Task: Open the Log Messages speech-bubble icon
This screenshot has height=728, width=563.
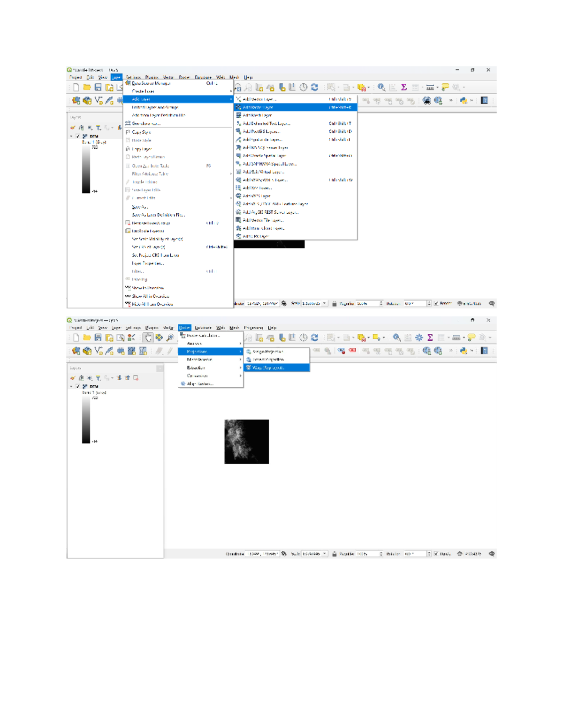Action: point(492,554)
